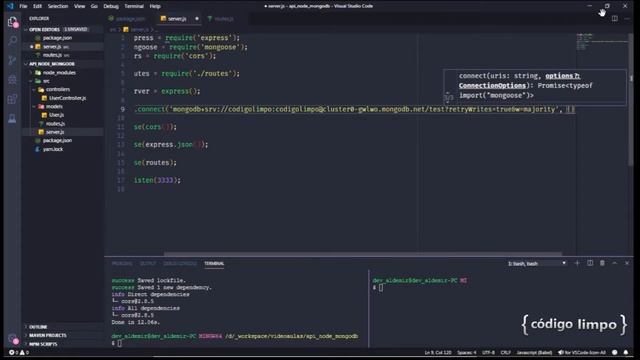Split the terminal with the split icon
This screenshot has height=360, width=640.
click(x=590, y=263)
